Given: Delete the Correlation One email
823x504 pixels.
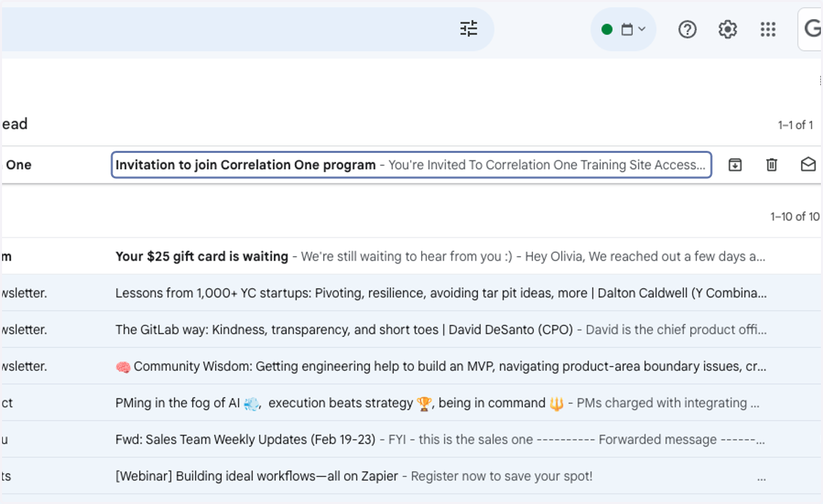Looking at the screenshot, I should [772, 165].
